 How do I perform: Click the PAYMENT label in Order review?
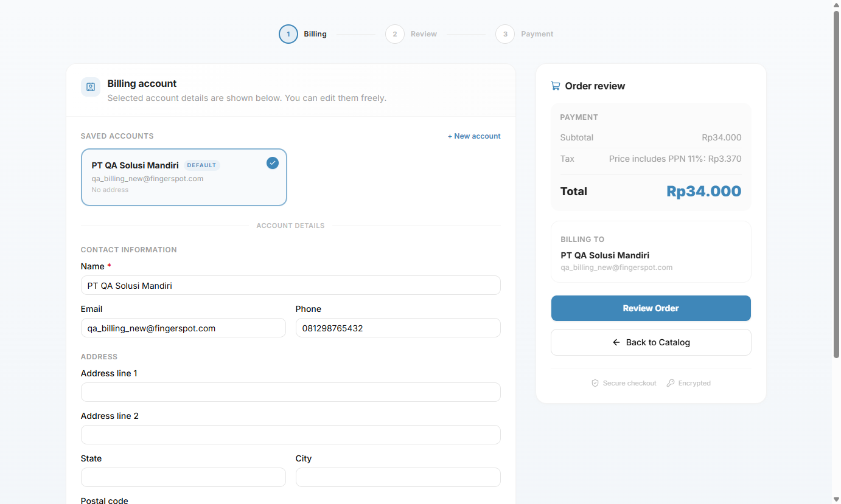pyautogui.click(x=579, y=117)
